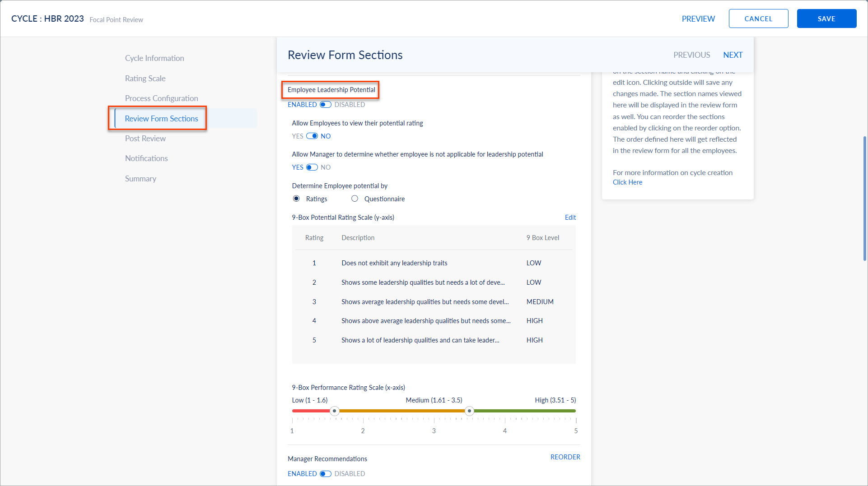
Task: Disable the Employee Leadership Potential section
Action: click(325, 104)
